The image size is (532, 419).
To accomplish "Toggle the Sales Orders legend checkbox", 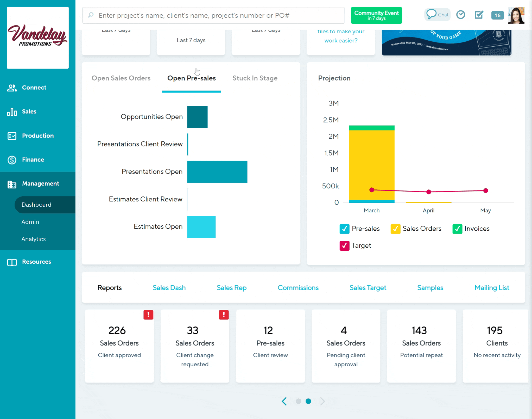I will [x=395, y=229].
